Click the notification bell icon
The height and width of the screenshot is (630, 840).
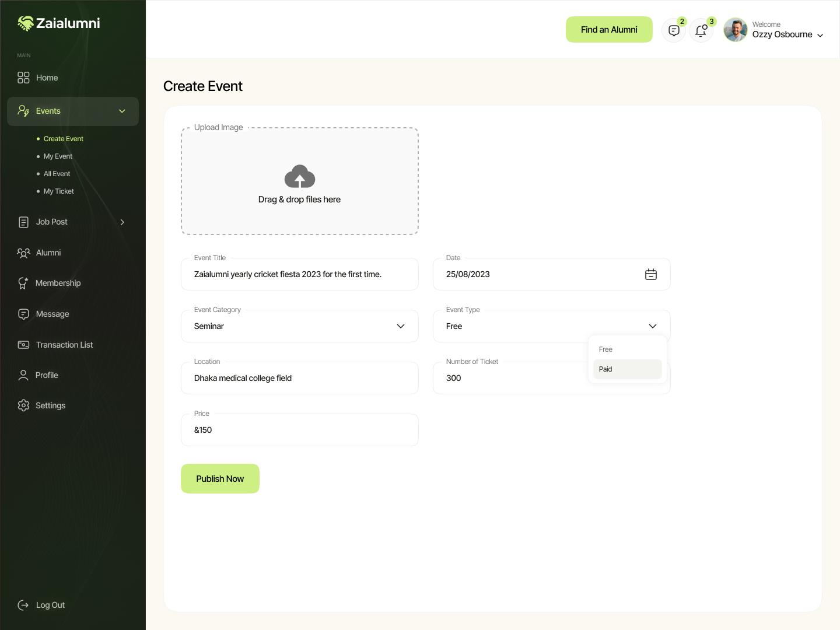[701, 30]
